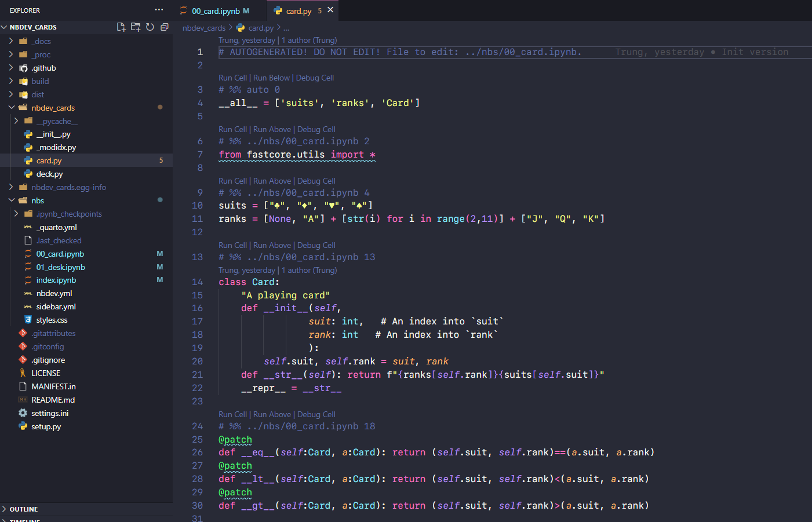Click line number 14 in the gutter

pyautogui.click(x=198, y=282)
